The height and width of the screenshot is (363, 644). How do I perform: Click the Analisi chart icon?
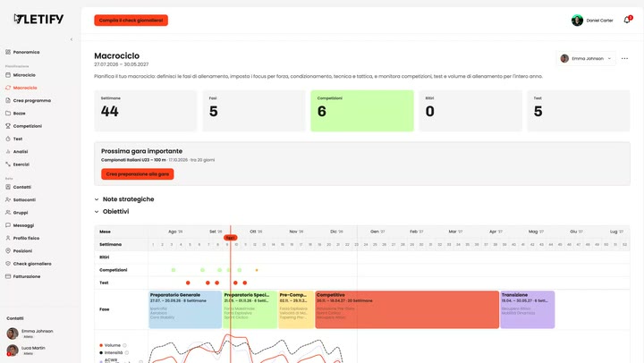pos(8,151)
